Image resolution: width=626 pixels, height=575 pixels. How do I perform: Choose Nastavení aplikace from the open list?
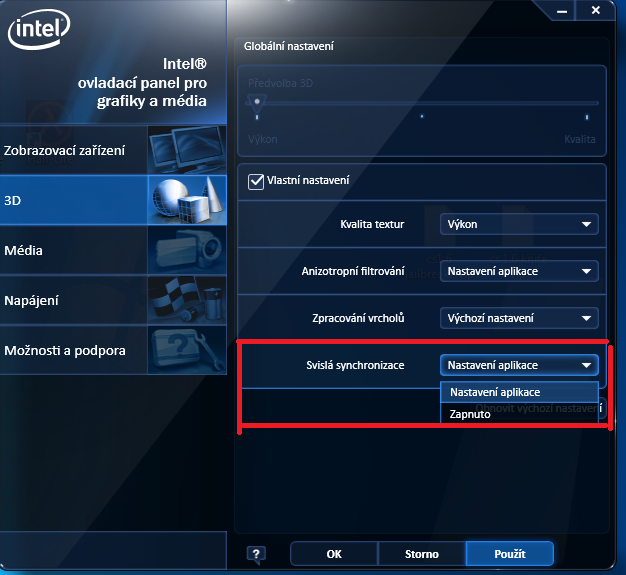pos(519,392)
